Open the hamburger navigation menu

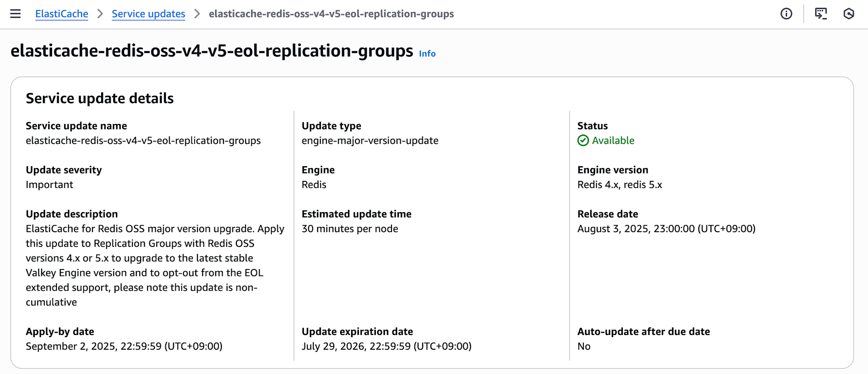16,14
